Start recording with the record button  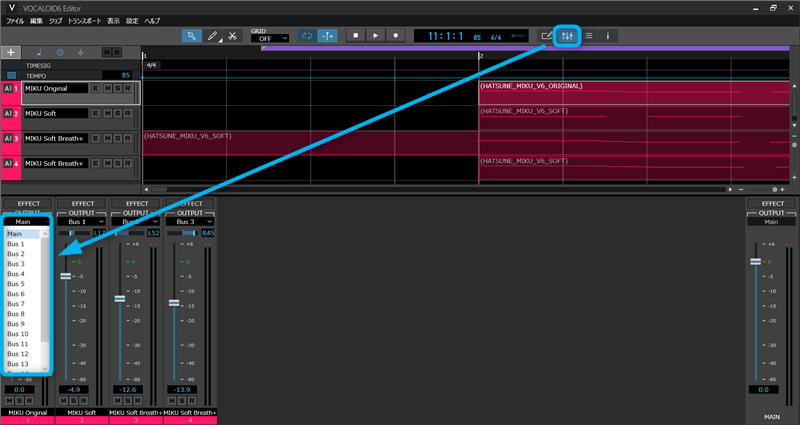pos(395,35)
